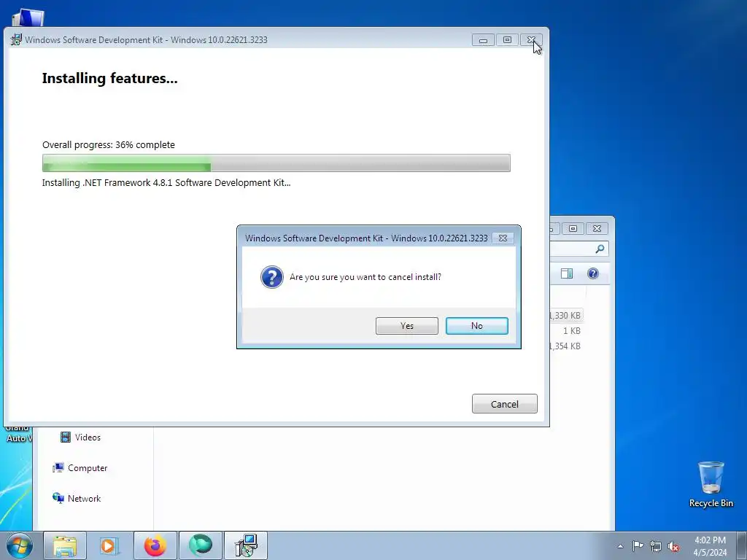Close the cancel confirmation dialog
Screen dimensions: 747x560
503,238
